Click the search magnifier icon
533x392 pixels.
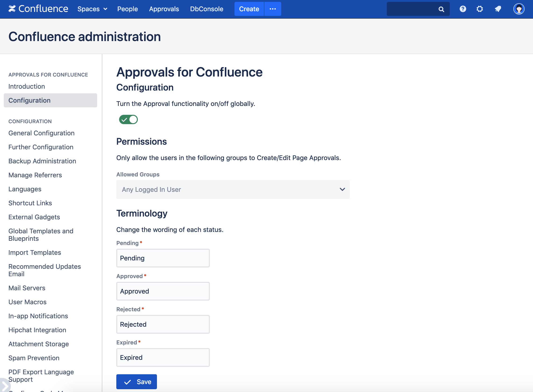(x=441, y=9)
